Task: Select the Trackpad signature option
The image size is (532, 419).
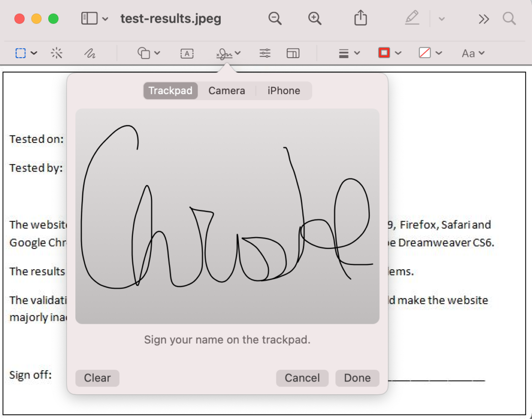Action: 170,90
